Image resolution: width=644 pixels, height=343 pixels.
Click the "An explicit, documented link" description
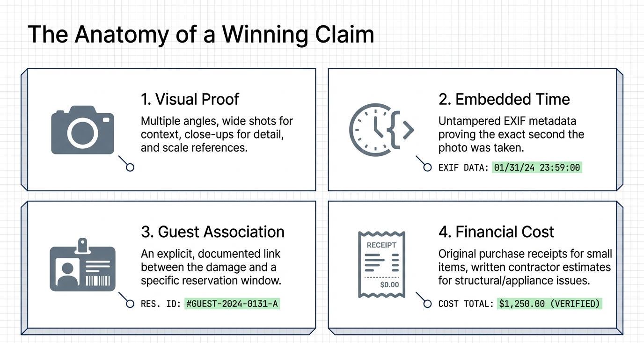pos(211,267)
